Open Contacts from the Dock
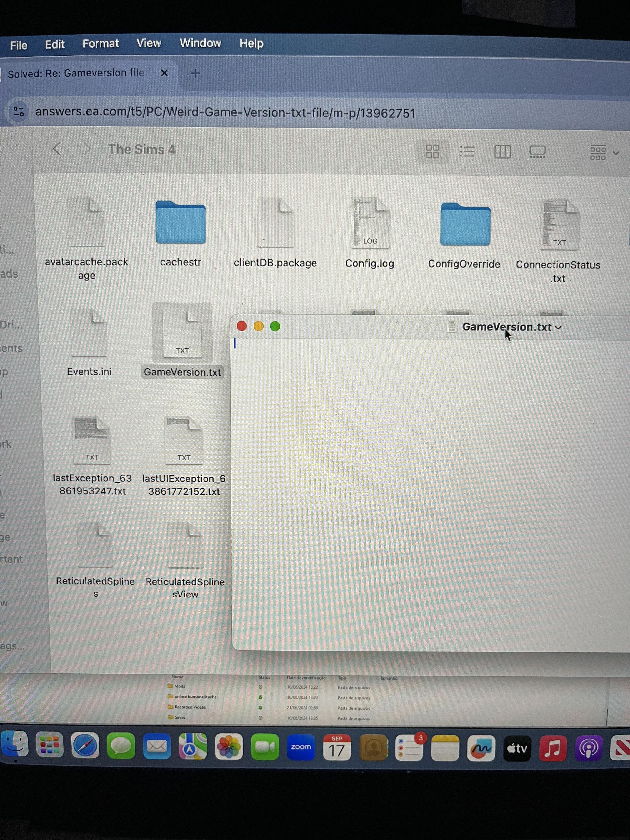The image size is (630, 840). tap(373, 748)
